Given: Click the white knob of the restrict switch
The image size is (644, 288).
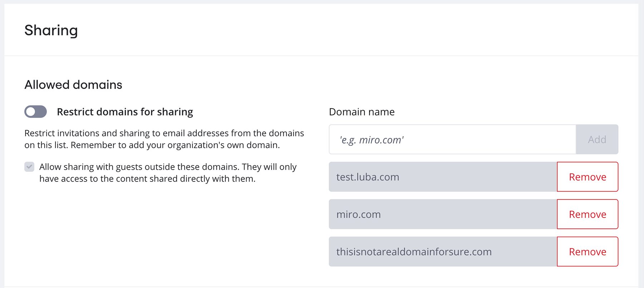Looking at the screenshot, I should (31, 111).
